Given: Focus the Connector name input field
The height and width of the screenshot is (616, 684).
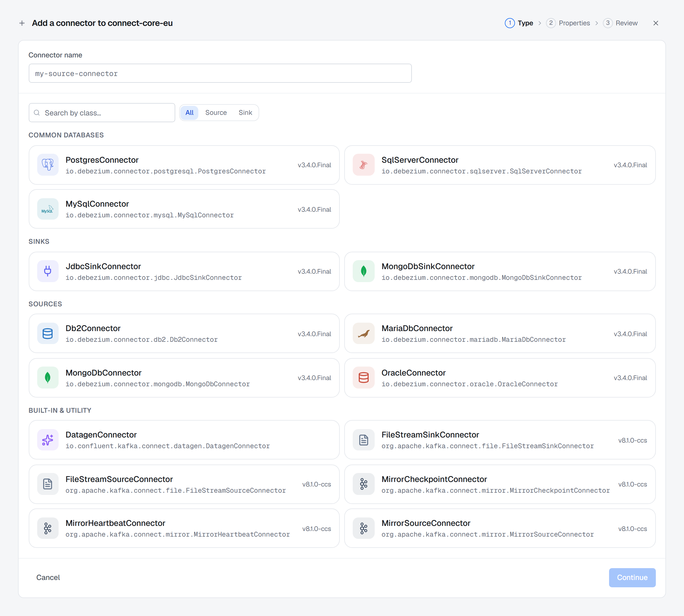Looking at the screenshot, I should click(220, 73).
